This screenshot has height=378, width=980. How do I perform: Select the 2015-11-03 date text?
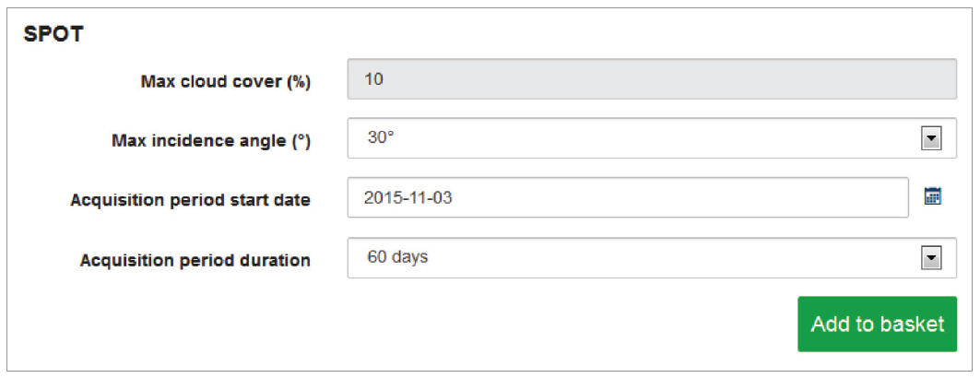click(408, 198)
